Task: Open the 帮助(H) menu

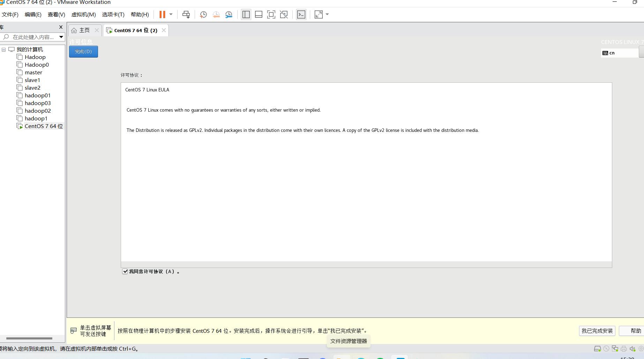Action: coord(140,14)
